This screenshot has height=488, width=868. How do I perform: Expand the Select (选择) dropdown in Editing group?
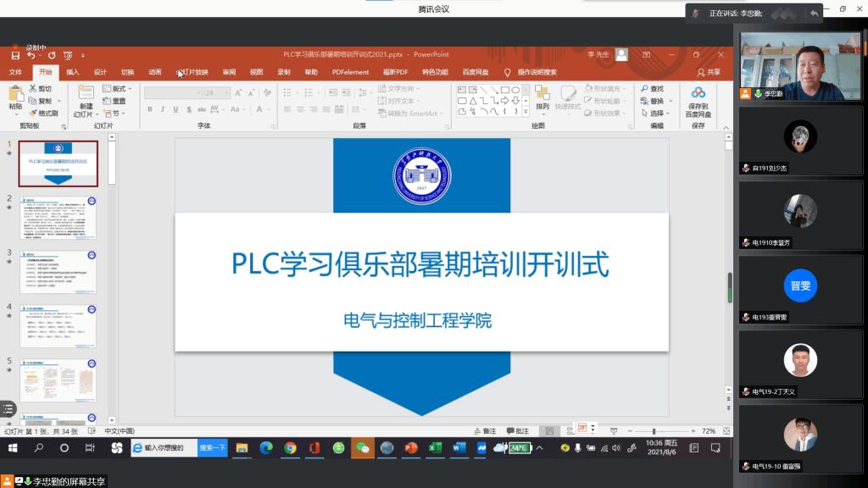pos(656,114)
